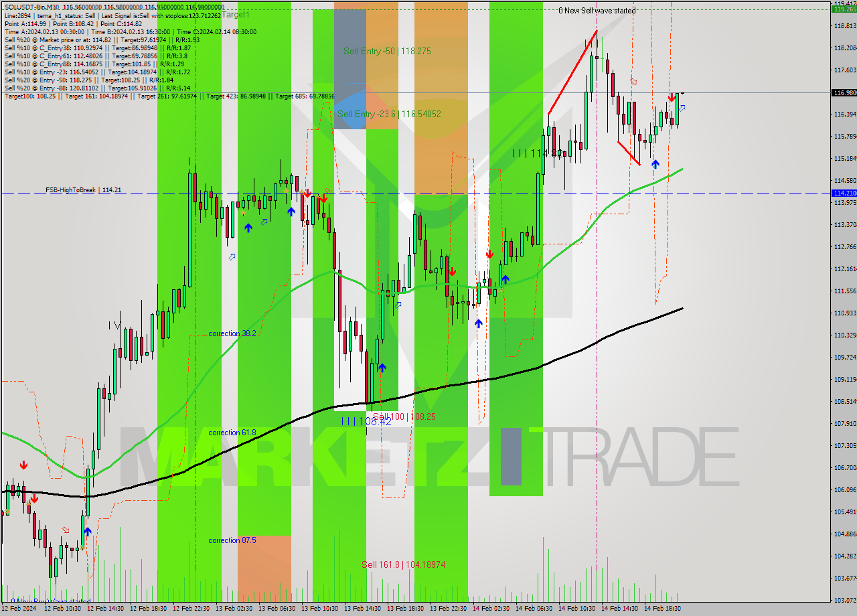Click the 'correction 61.8' label
This screenshot has height=616, width=857.
(232, 433)
